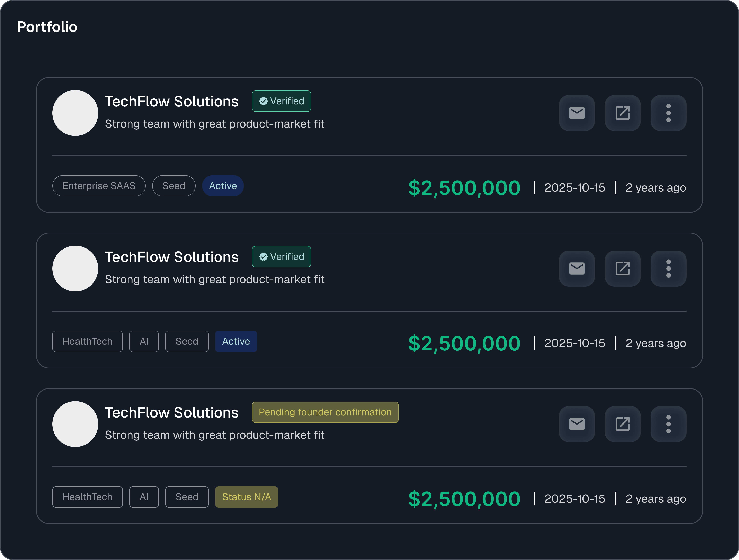
Task: Open the three-dot menu on the first card
Action: (668, 113)
